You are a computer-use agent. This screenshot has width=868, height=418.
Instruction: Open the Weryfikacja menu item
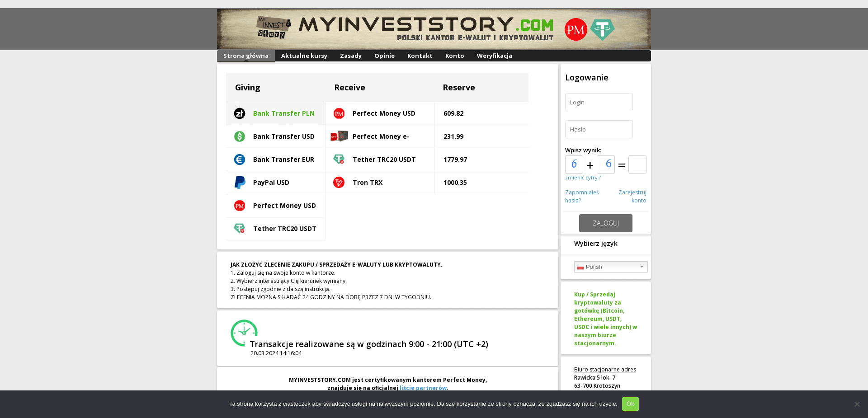pyautogui.click(x=494, y=56)
